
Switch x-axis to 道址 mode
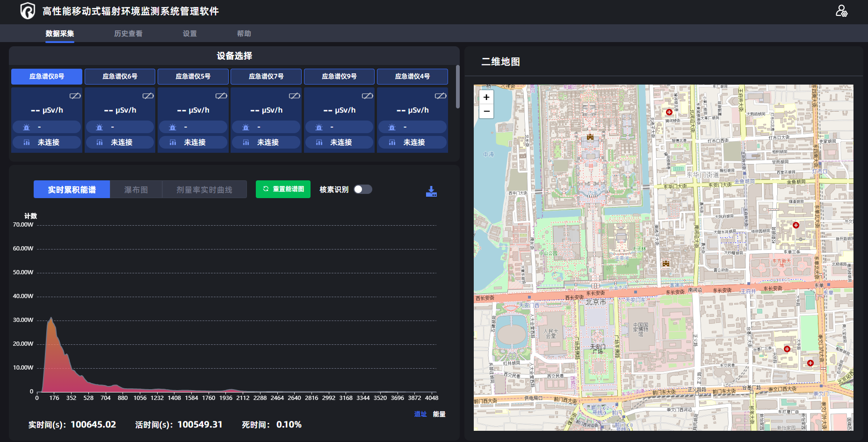tap(420, 414)
